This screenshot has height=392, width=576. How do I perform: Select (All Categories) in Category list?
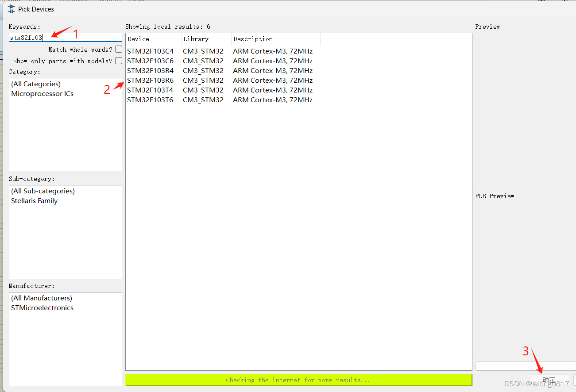point(36,84)
